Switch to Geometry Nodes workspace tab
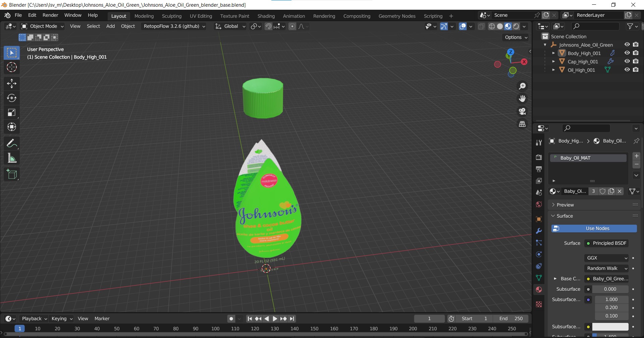Image resolution: width=644 pixels, height=338 pixels. 397,16
